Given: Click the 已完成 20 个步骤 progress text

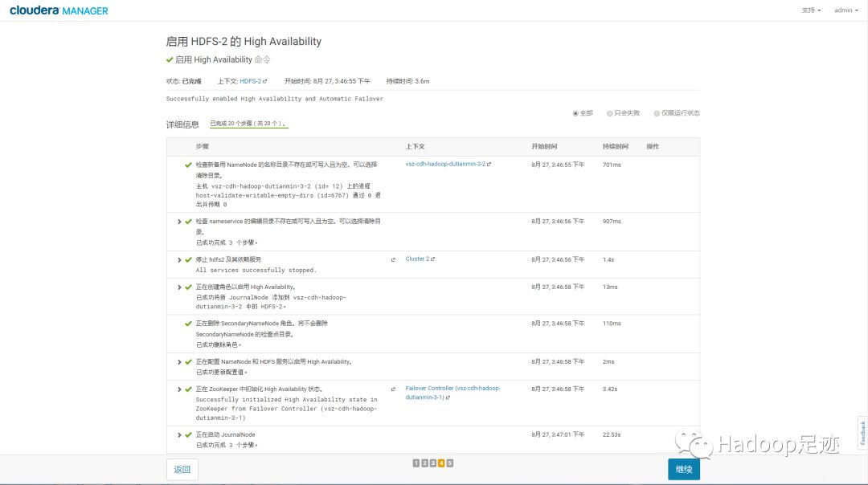Looking at the screenshot, I should [248, 124].
